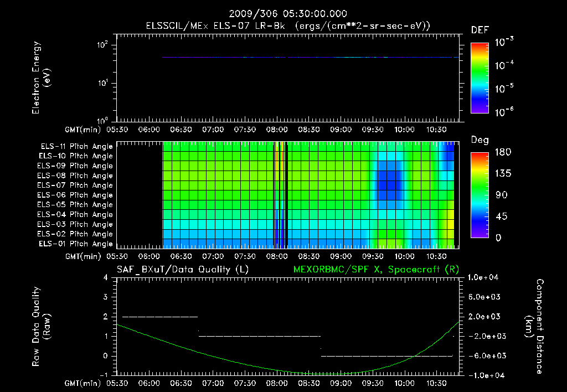
Task: Click the plot title date 2009/306 05:30:00.000
Action: [x=288, y=14]
